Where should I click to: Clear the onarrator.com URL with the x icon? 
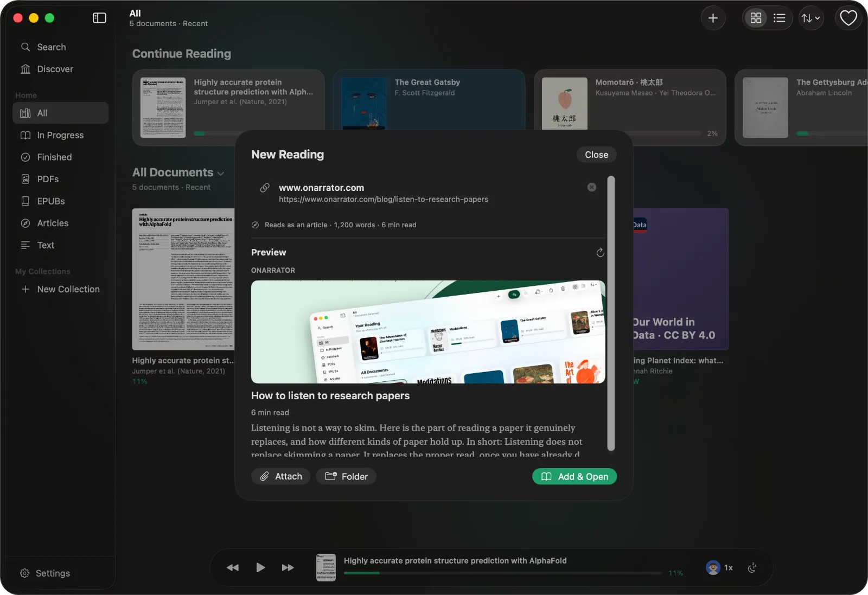point(592,187)
